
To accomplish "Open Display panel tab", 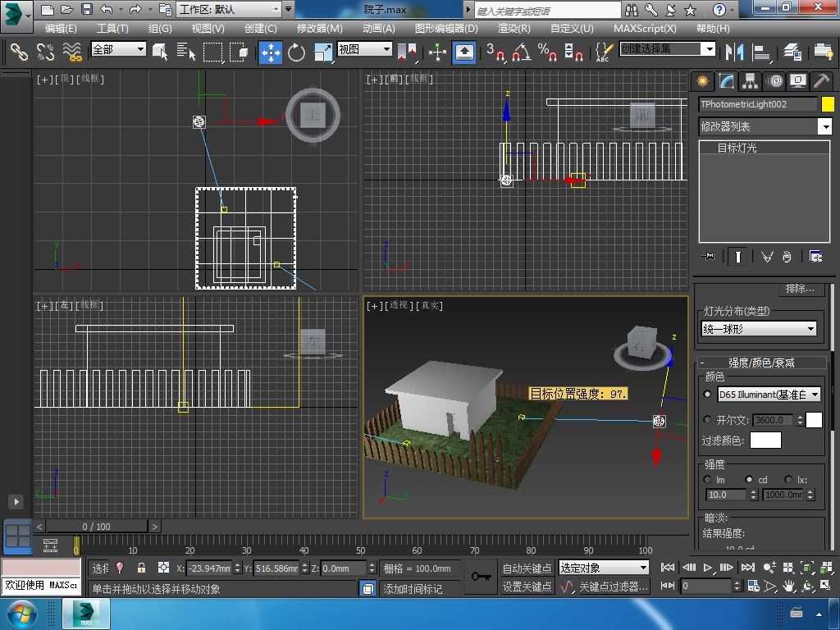I will point(798,81).
